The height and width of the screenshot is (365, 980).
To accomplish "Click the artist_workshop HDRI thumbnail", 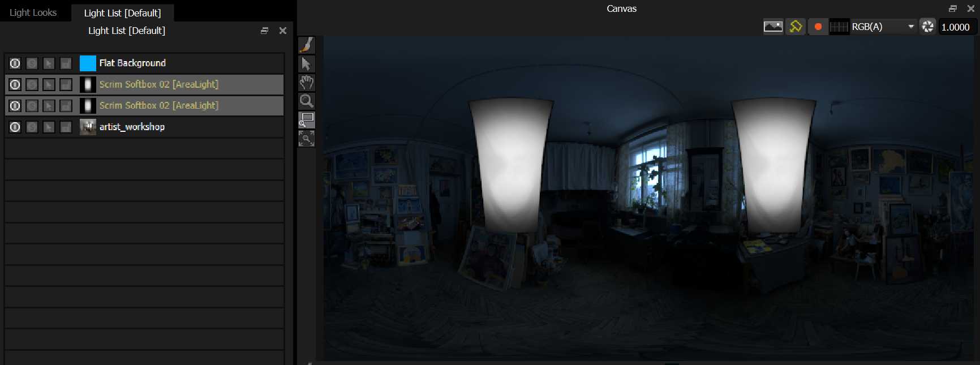I will (88, 127).
